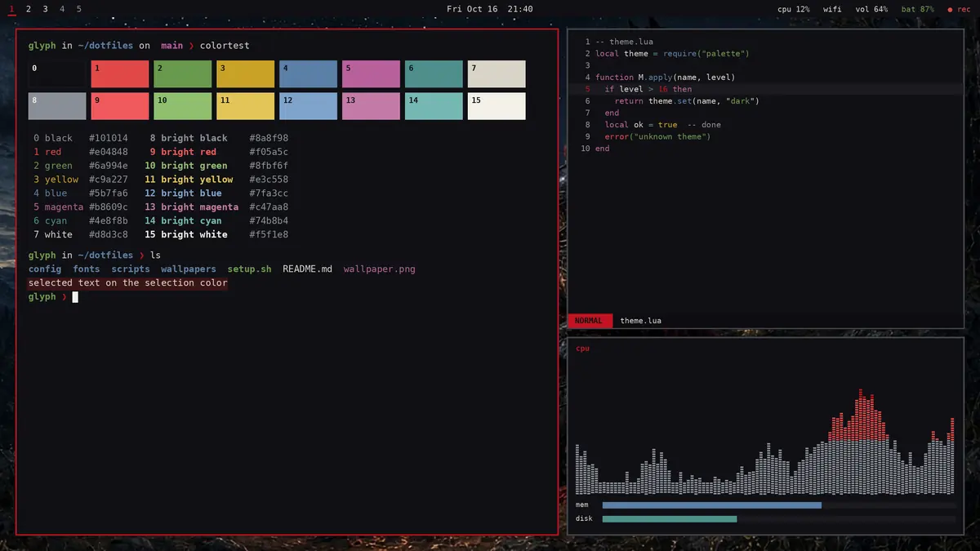The width and height of the screenshot is (980, 551).
Task: Click the 'selected text on the selection color' line
Action: pyautogui.click(x=127, y=283)
